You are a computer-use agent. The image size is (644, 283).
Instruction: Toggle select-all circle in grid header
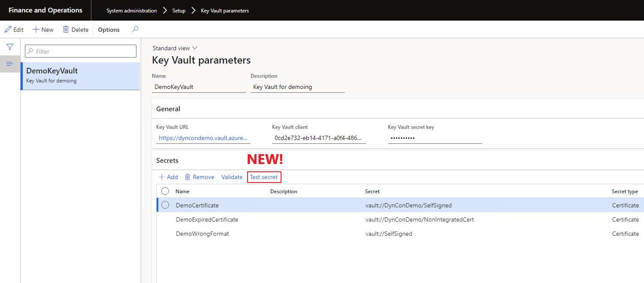click(x=165, y=191)
